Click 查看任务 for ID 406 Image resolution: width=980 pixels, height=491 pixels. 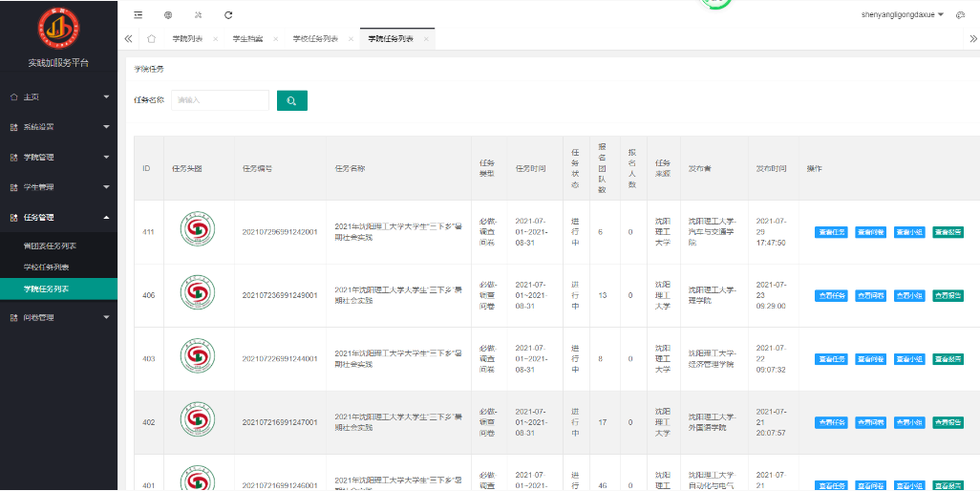(831, 296)
